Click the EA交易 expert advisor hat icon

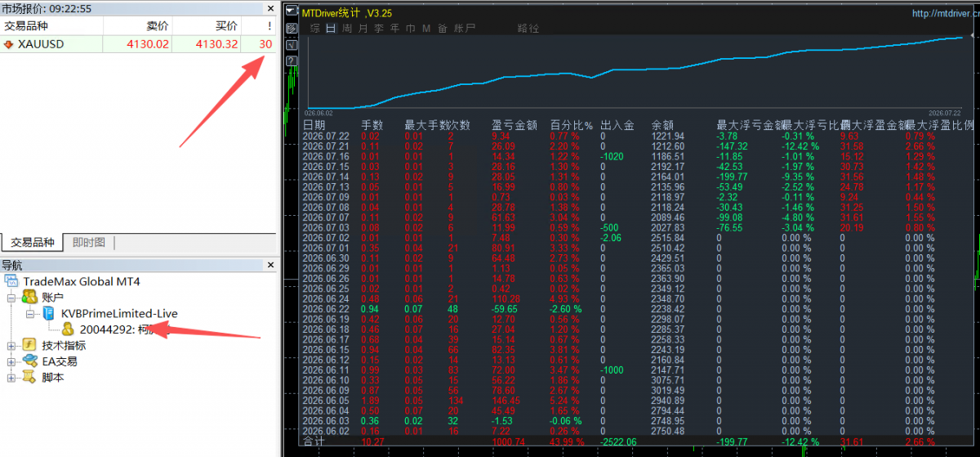pos(31,361)
